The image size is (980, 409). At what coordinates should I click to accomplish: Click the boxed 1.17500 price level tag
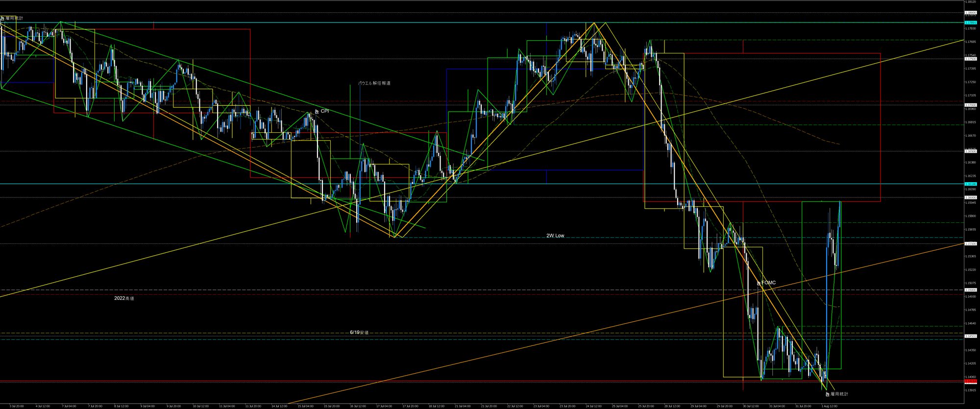tap(970, 59)
